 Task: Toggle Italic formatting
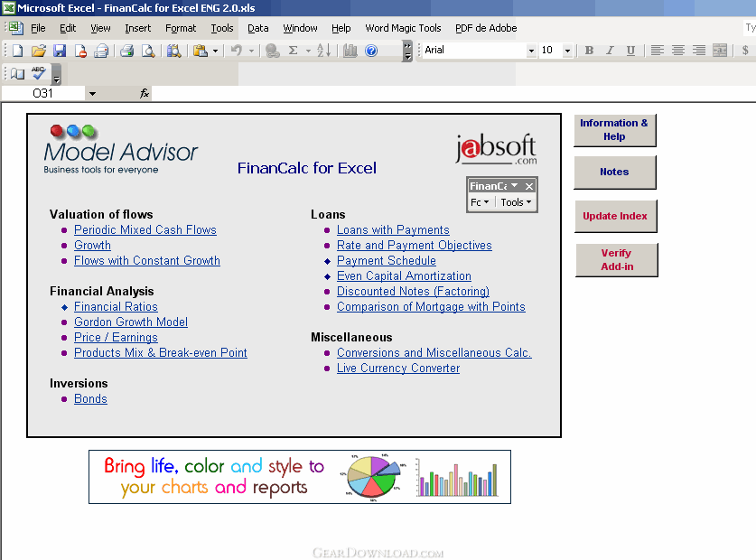point(610,51)
